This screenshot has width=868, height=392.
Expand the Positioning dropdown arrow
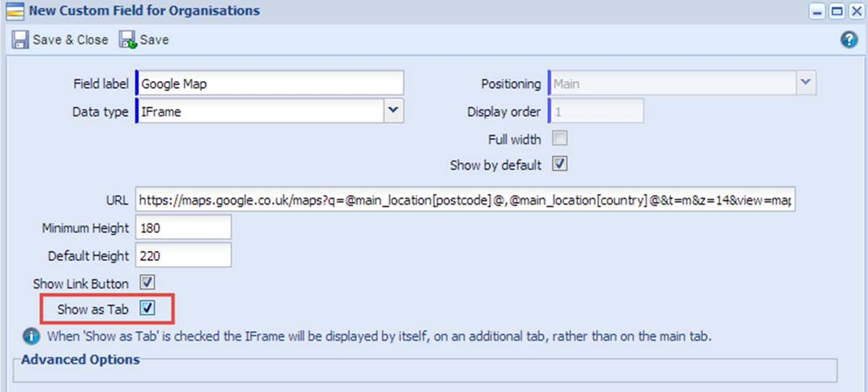click(807, 83)
